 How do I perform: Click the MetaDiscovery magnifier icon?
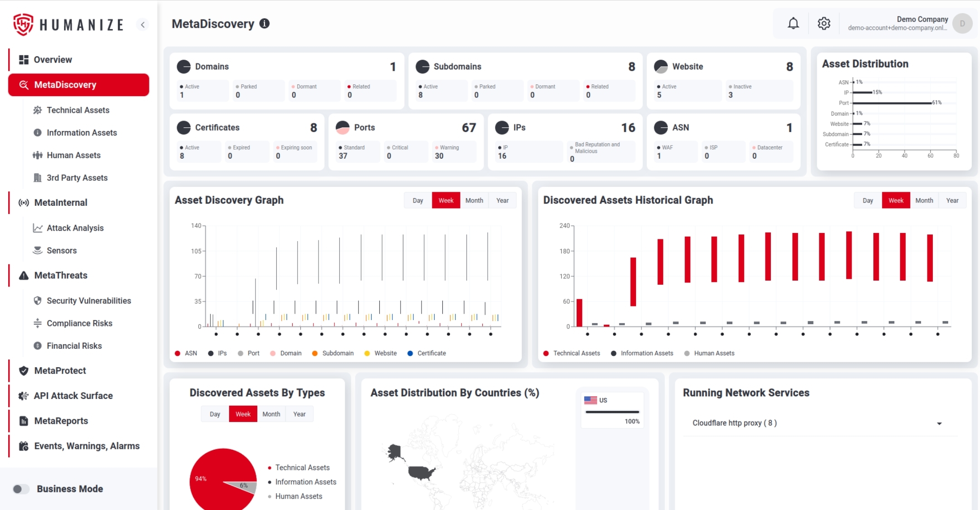[x=24, y=85]
